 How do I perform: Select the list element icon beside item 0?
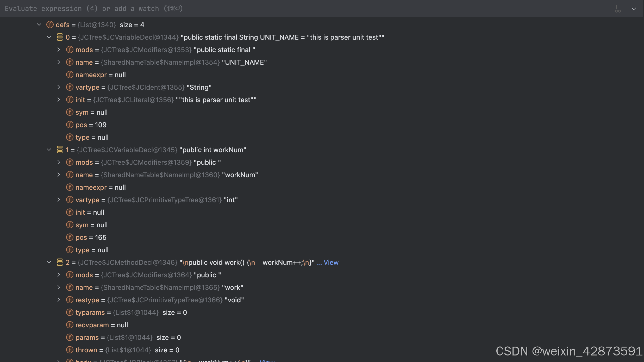coord(60,37)
